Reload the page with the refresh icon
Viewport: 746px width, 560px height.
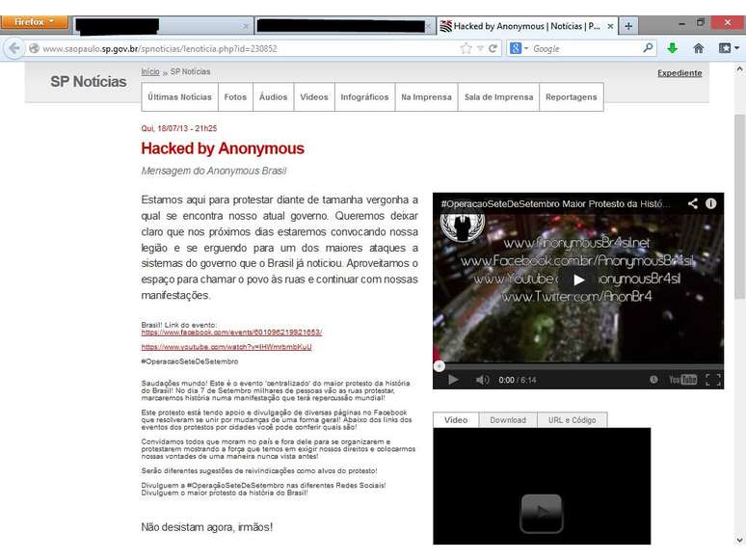(x=493, y=48)
